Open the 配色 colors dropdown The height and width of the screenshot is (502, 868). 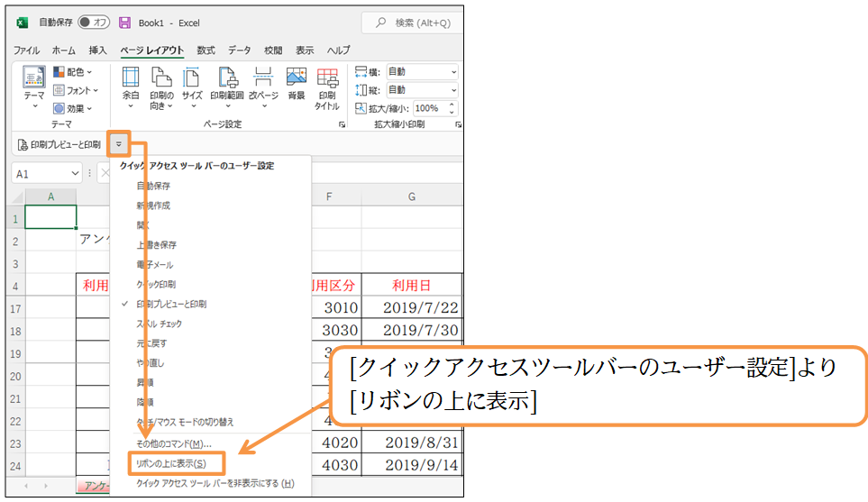[72, 72]
